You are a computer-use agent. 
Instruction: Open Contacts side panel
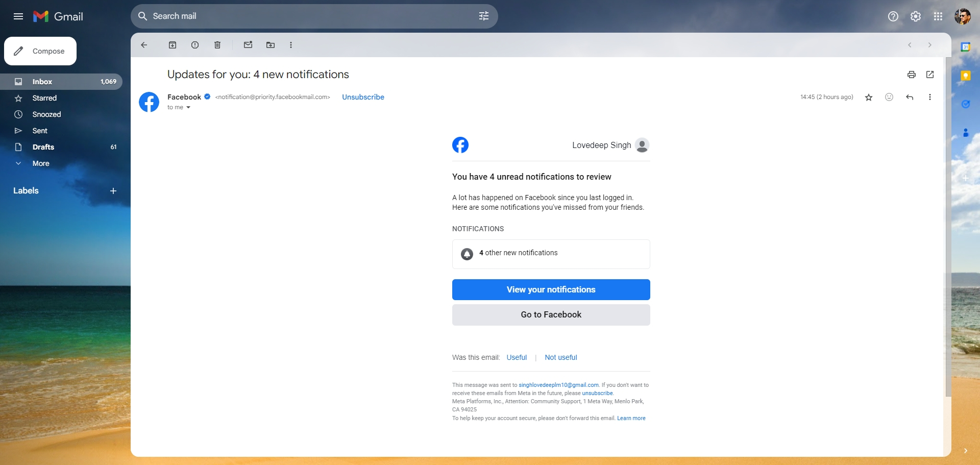[x=966, y=133]
